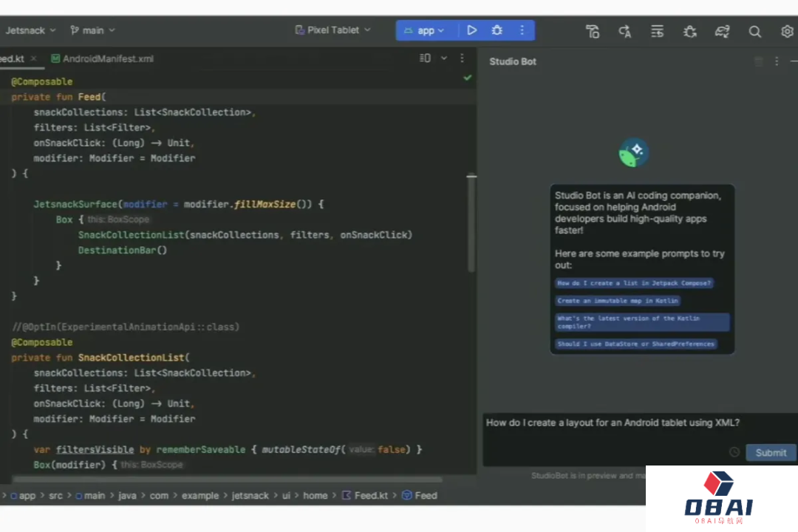Sync project with Gradle files icon

pyautogui.click(x=722, y=32)
